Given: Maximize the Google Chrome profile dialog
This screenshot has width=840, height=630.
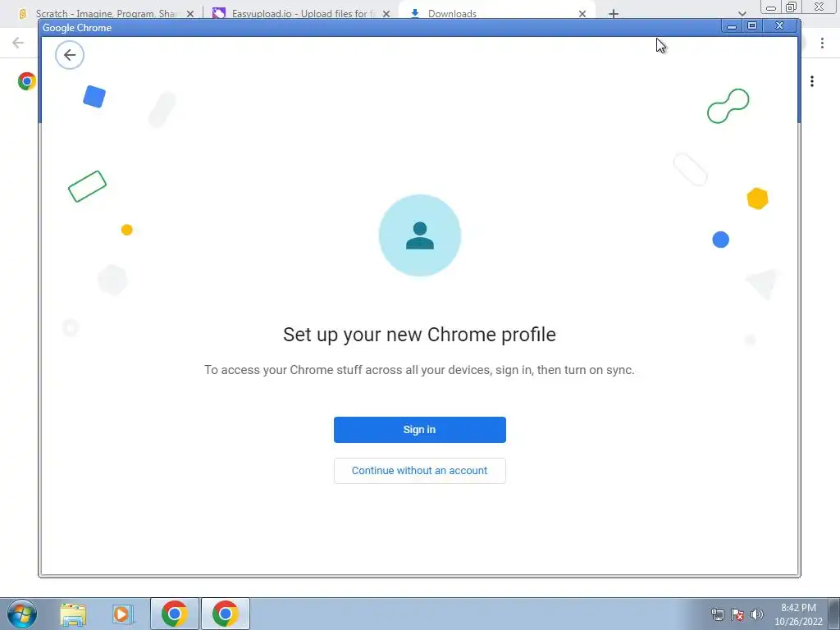Looking at the screenshot, I should 752,25.
